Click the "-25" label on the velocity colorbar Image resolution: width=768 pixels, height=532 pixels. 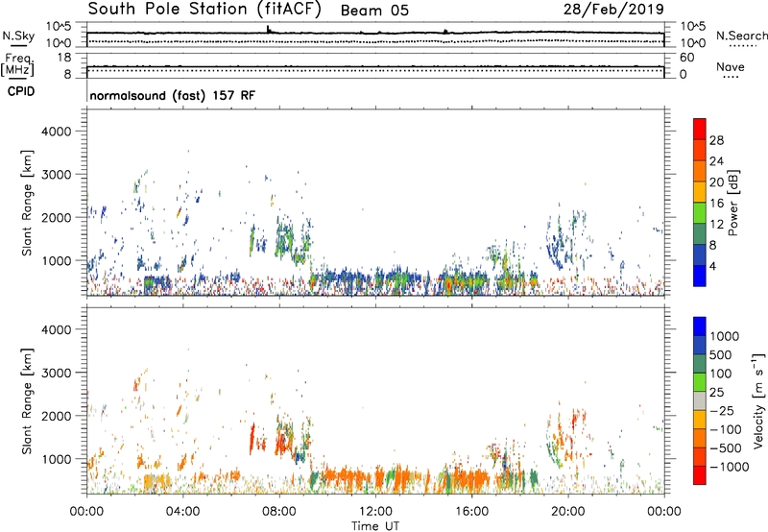(722, 411)
